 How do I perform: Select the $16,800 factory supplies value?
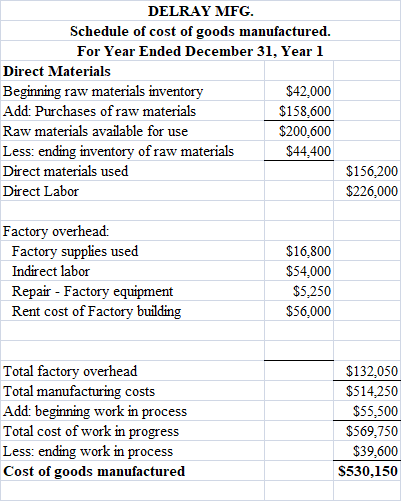(308, 251)
